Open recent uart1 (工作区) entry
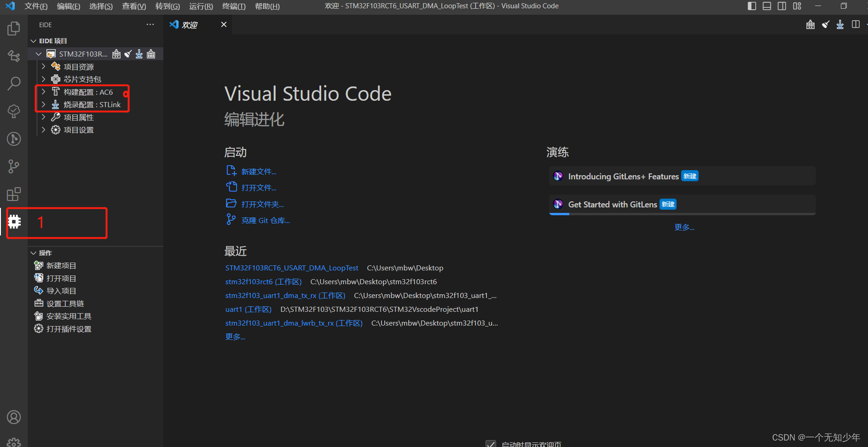Image resolution: width=868 pixels, height=447 pixels. click(249, 309)
